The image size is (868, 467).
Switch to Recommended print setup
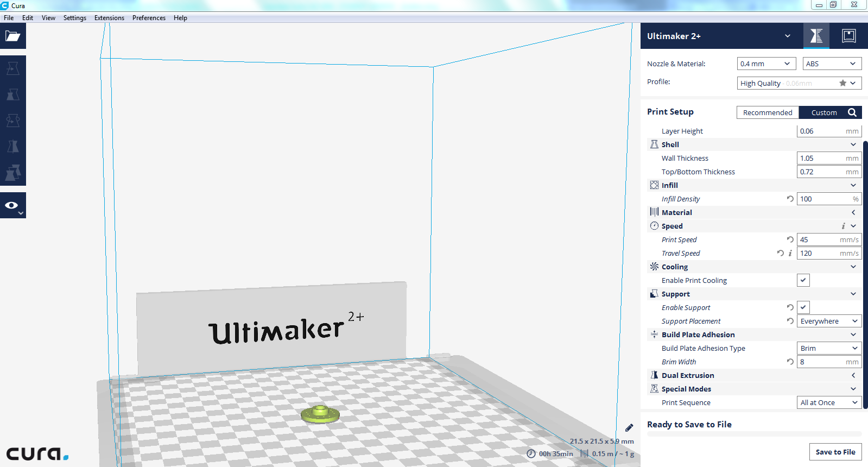coord(768,112)
